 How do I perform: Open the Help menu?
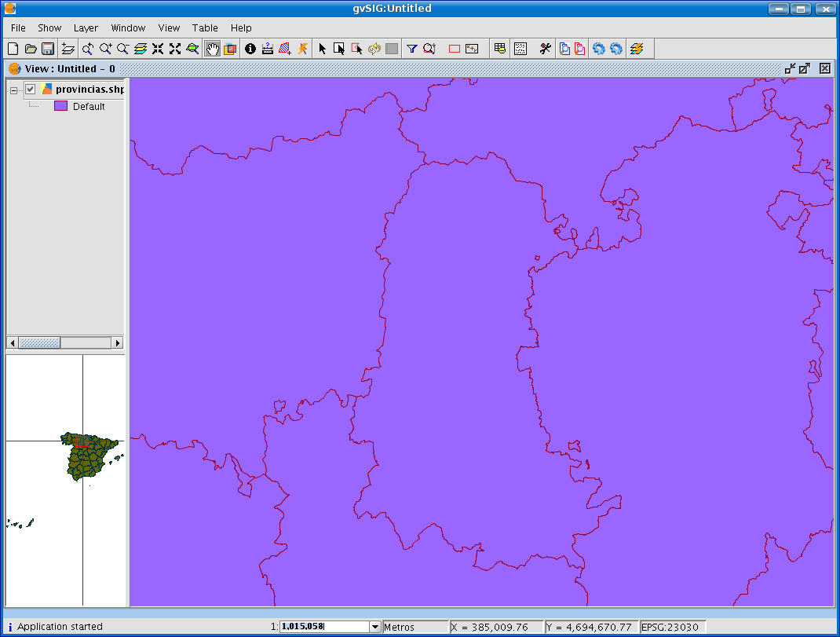point(241,27)
